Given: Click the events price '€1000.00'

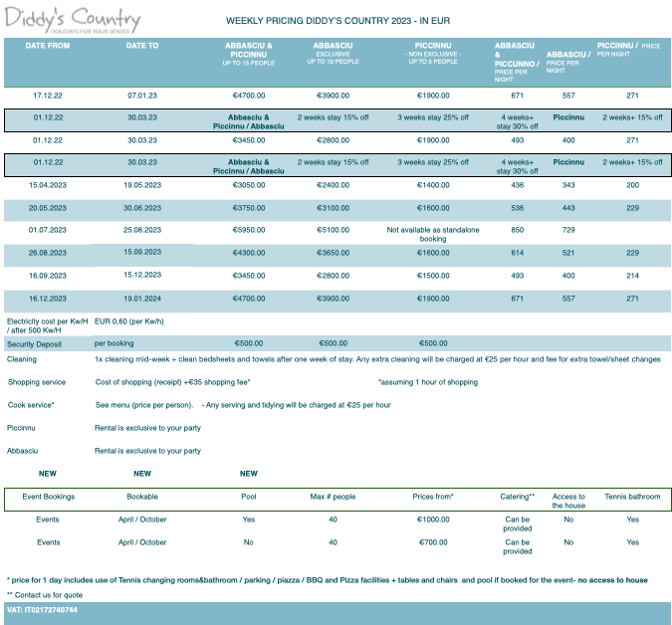Looking at the screenshot, I should pos(433,520).
